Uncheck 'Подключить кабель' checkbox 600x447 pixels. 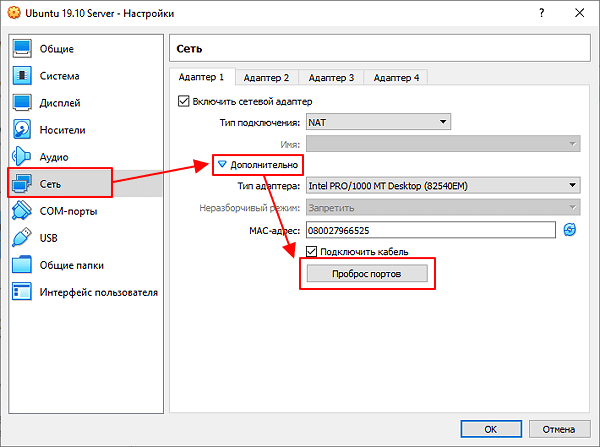[312, 251]
